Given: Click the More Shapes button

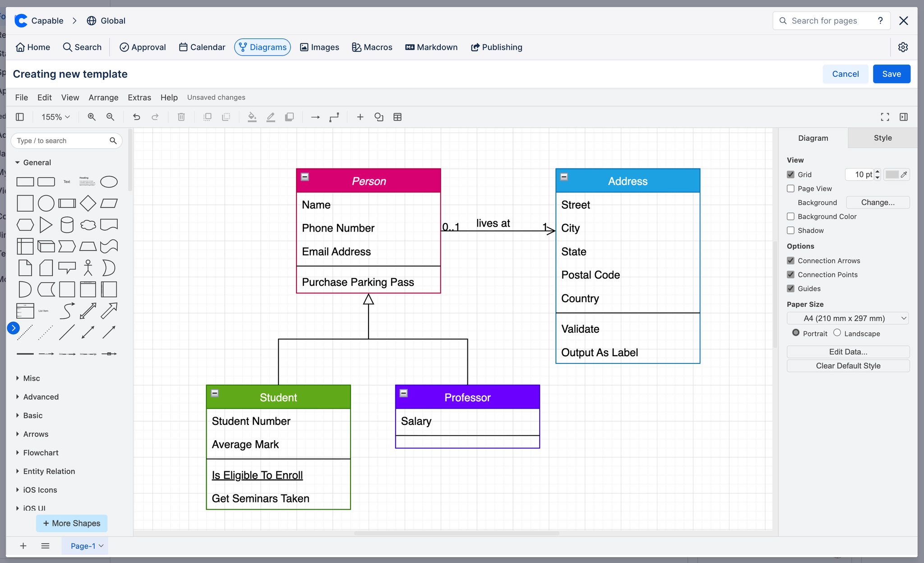Looking at the screenshot, I should [x=71, y=523].
